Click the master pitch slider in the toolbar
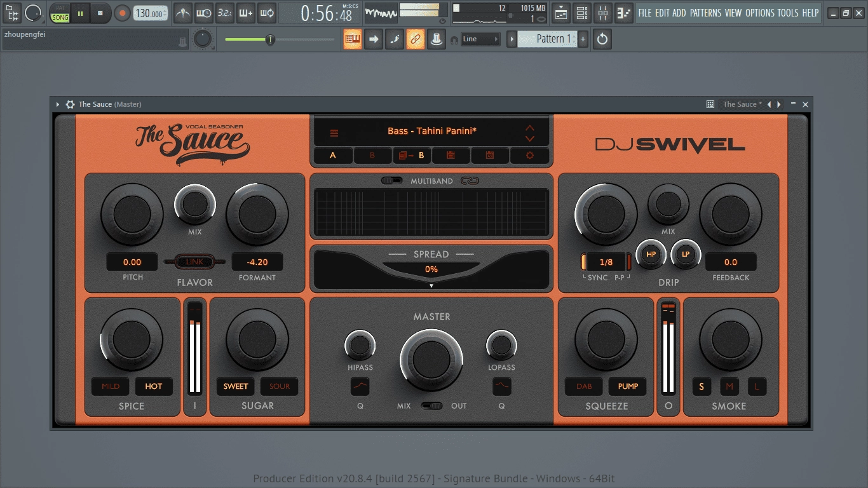Image resolution: width=868 pixels, height=488 pixels. 280,39
